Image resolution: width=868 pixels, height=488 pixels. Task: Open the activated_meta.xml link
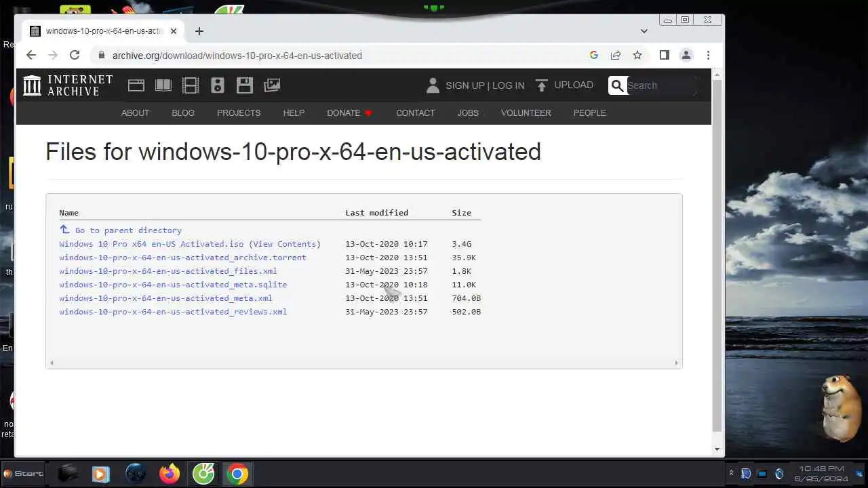pyautogui.click(x=165, y=298)
